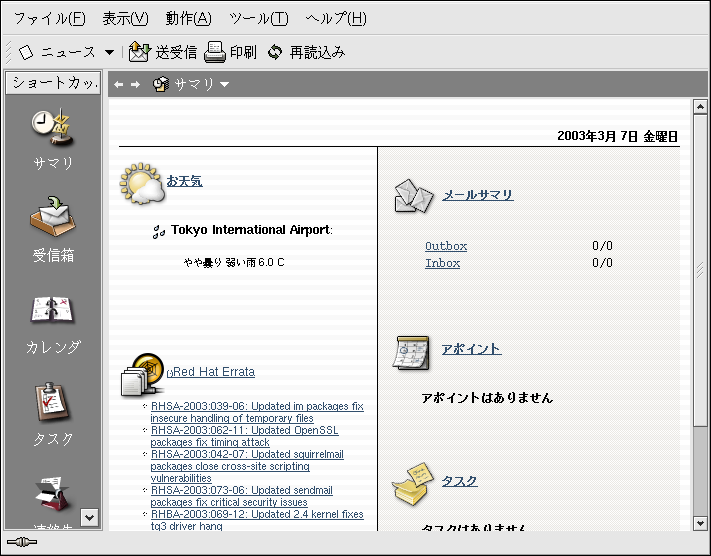Expand the ニュース new-item dropdown
Viewport: 711px width, 556px height.
coord(106,52)
